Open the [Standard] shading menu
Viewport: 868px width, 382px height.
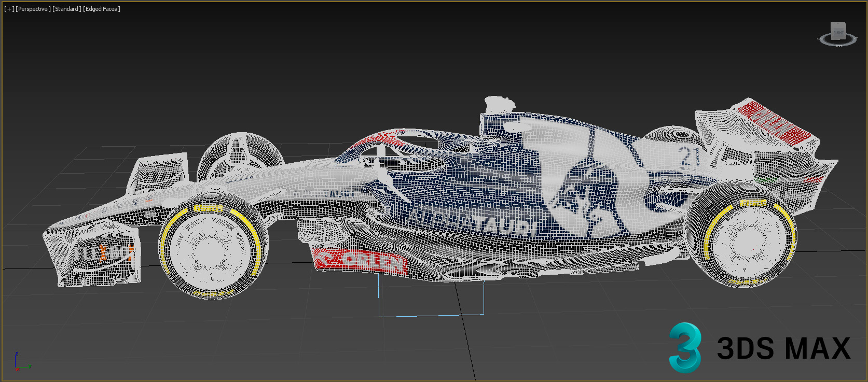click(x=67, y=9)
